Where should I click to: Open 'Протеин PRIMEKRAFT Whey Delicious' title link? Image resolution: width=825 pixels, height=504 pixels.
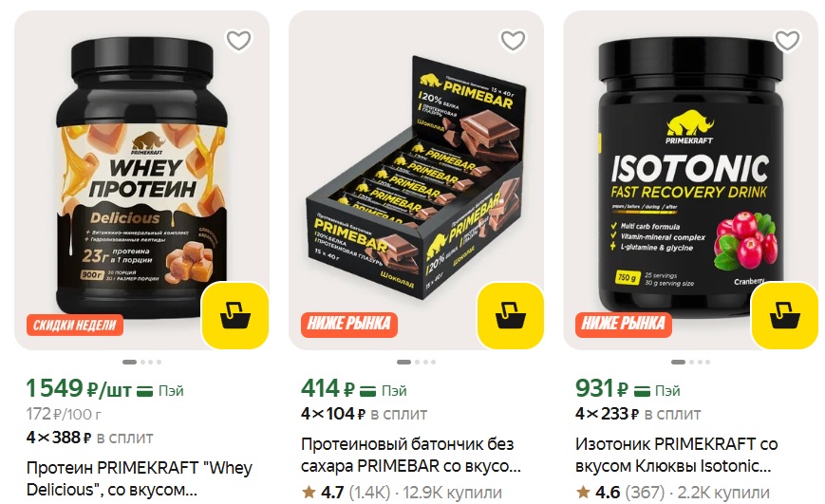[x=140, y=478]
